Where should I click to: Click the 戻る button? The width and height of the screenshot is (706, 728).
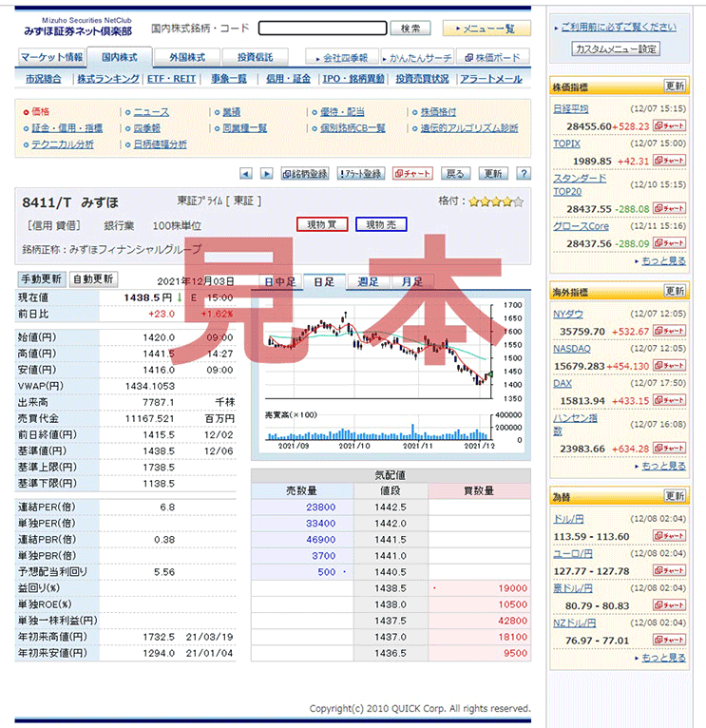[455, 174]
